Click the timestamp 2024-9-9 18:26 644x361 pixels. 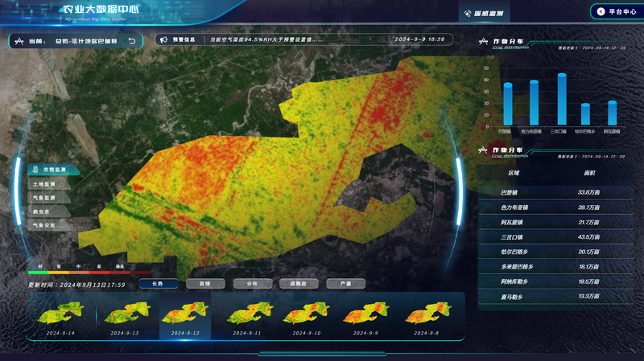tap(419, 39)
